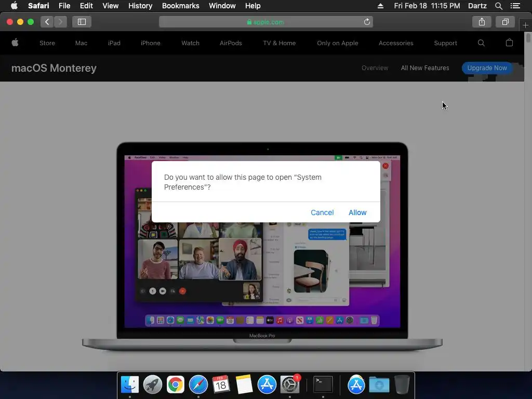The width and height of the screenshot is (532, 399).
Task: Open the Help menu
Action: [253, 6]
